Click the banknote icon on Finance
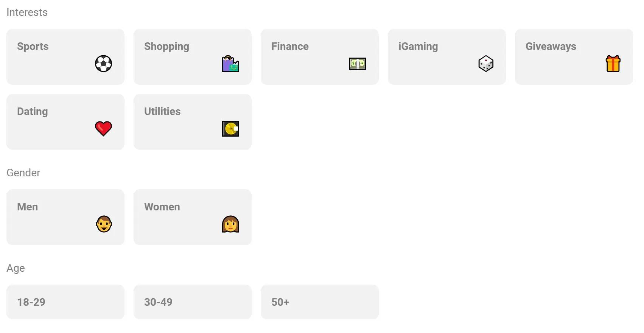 point(358,64)
